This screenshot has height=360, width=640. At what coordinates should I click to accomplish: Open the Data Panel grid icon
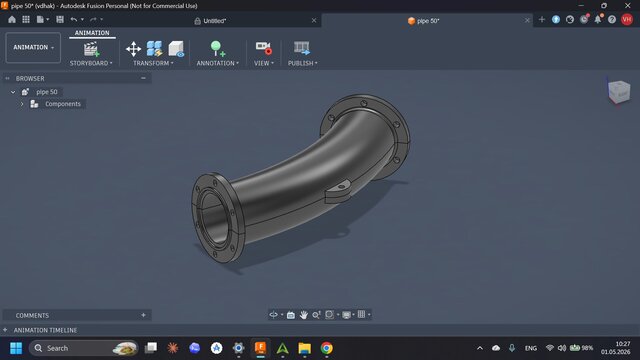[x=26, y=19]
